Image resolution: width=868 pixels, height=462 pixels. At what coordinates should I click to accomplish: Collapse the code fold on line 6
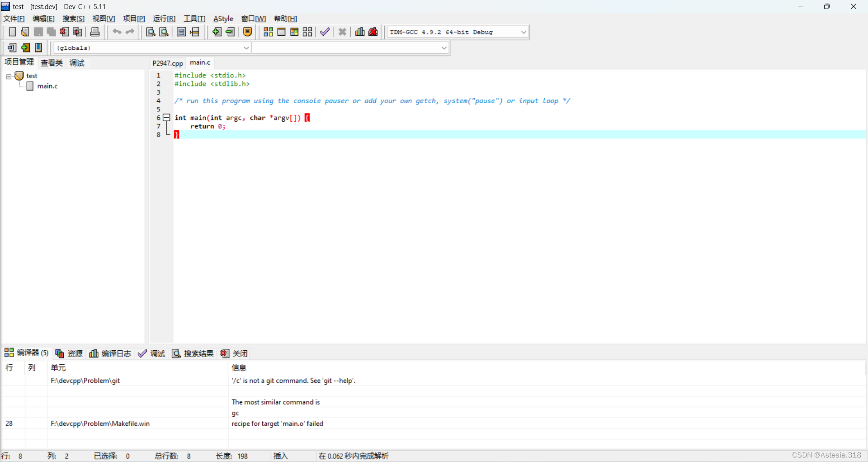(x=166, y=118)
